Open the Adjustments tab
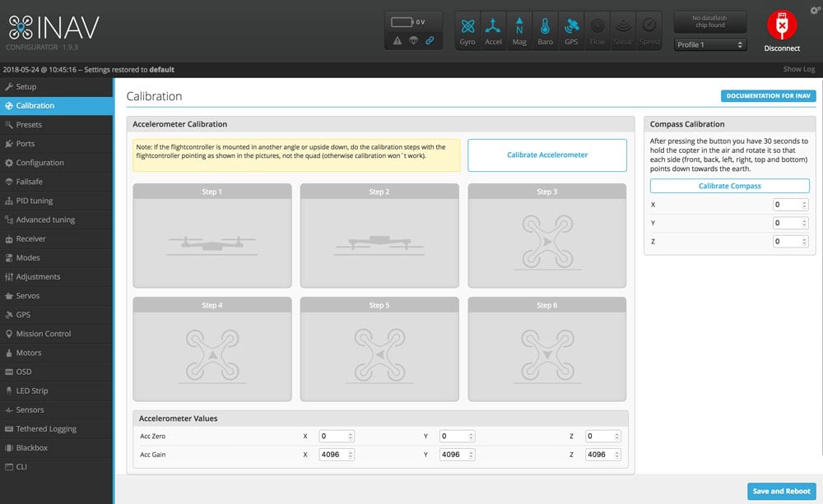 click(56, 277)
